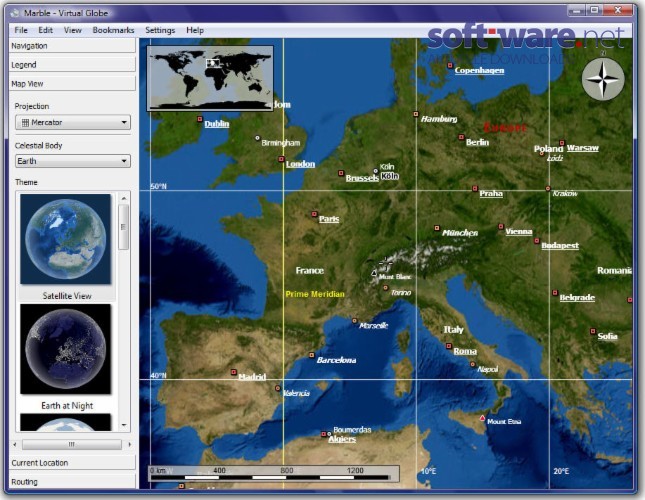Click the Budapest label link
Image resolution: width=645 pixels, height=500 pixels.
tap(560, 245)
